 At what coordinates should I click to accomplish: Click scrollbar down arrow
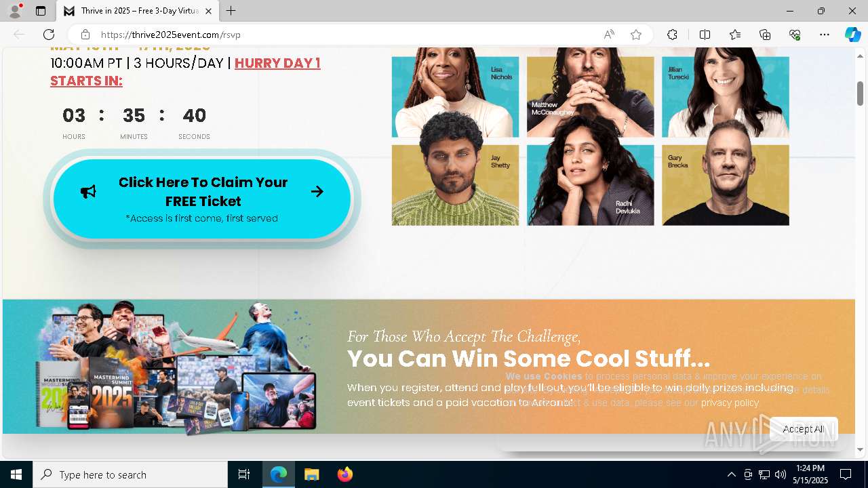coord(860,449)
